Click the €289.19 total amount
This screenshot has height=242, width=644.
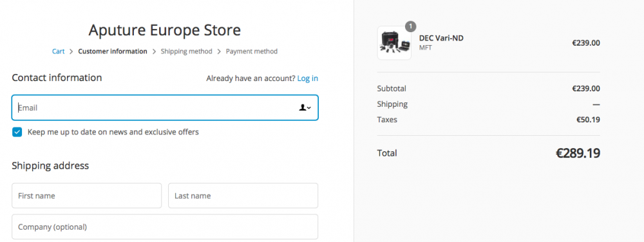[578, 153]
